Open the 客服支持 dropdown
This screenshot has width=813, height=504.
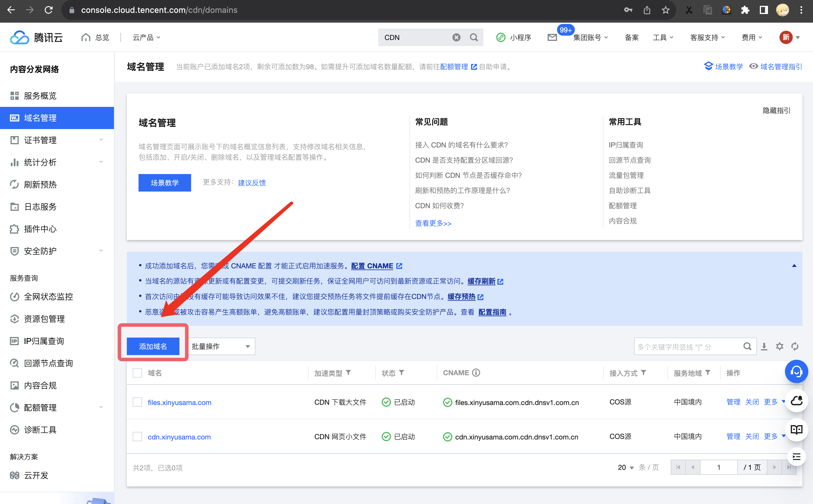pos(707,37)
